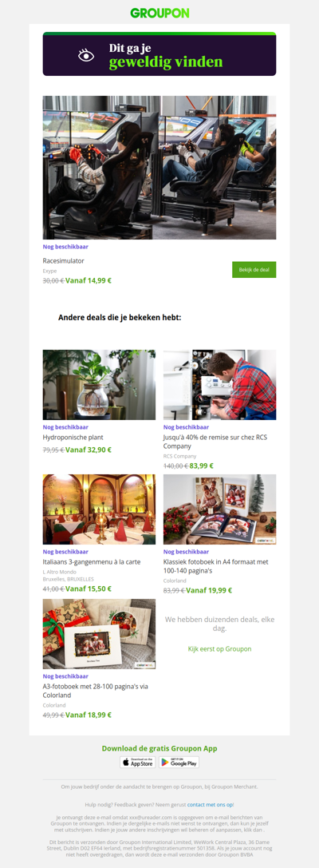Open the Italian restaurant interior image
The height and width of the screenshot is (868, 319).
pyautogui.click(x=99, y=509)
